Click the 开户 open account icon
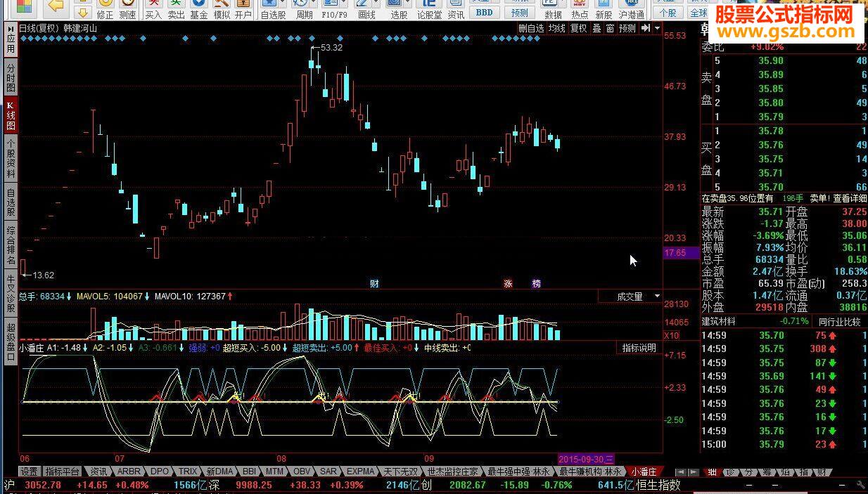868x494 pixels. (x=243, y=9)
